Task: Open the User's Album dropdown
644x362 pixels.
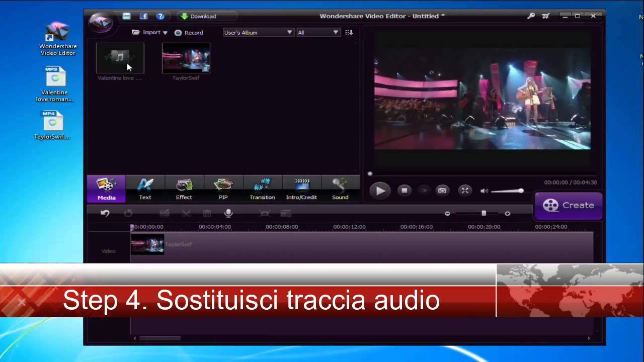Action: coord(258,32)
